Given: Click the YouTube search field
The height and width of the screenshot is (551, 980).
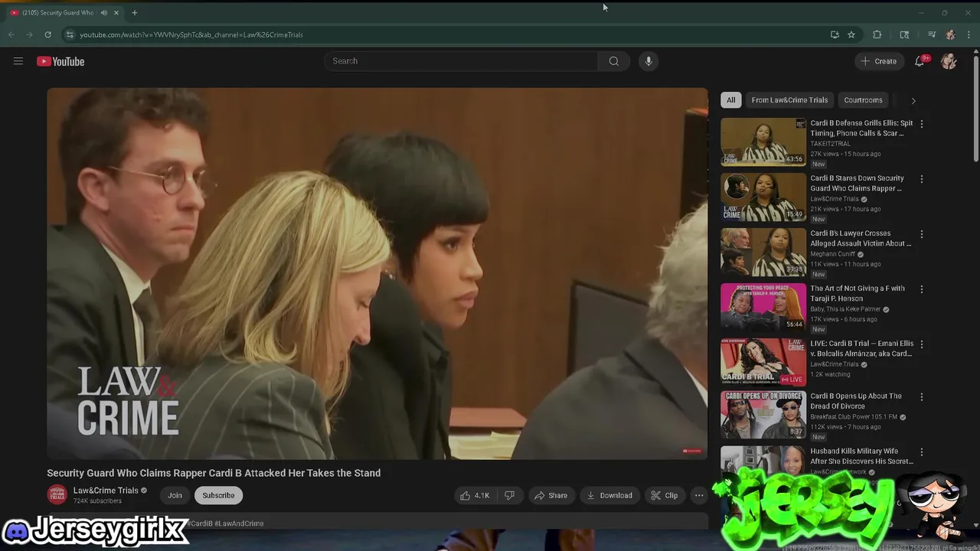Looking at the screenshot, I should [462, 61].
